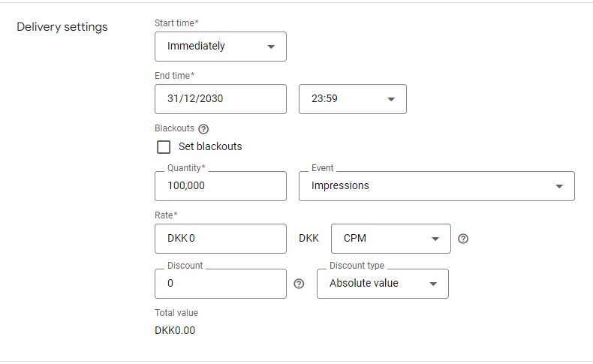
Task: Click the CPM dropdown arrow icon
Action: (x=435, y=239)
